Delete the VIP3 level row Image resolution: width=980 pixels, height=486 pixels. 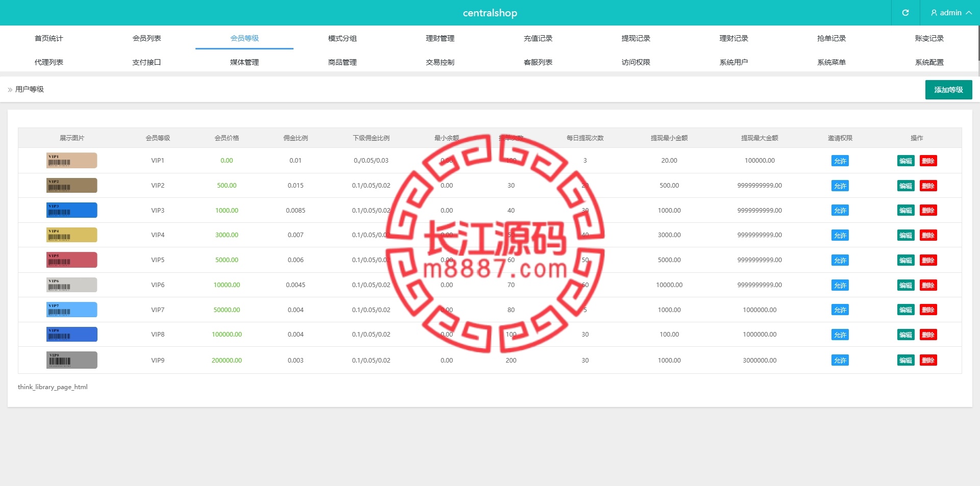coord(928,210)
